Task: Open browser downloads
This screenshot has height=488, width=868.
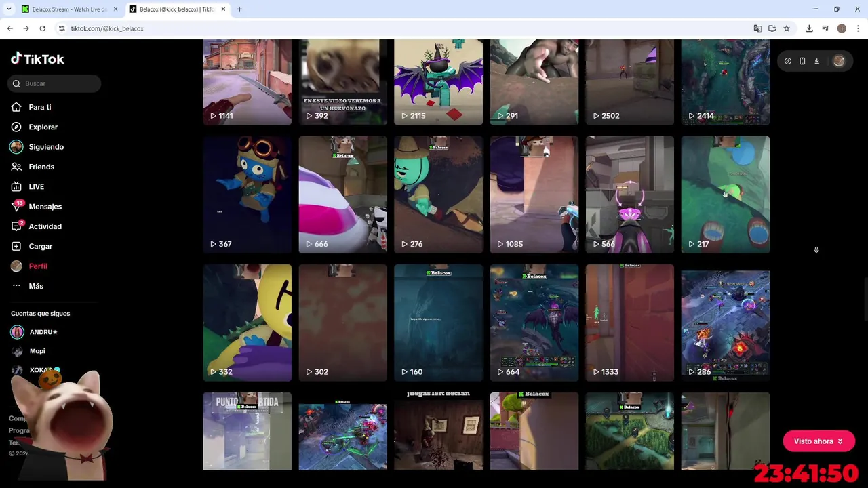Action: coord(809,28)
